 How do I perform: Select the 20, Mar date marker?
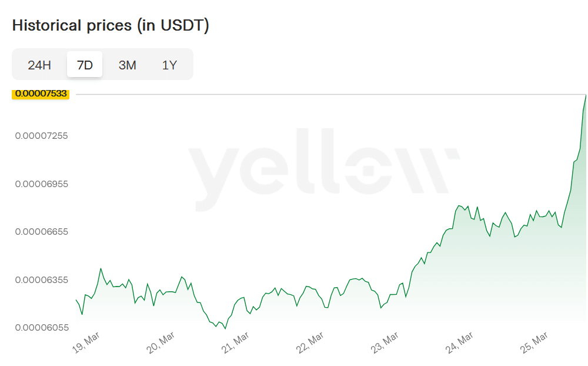pos(161,342)
